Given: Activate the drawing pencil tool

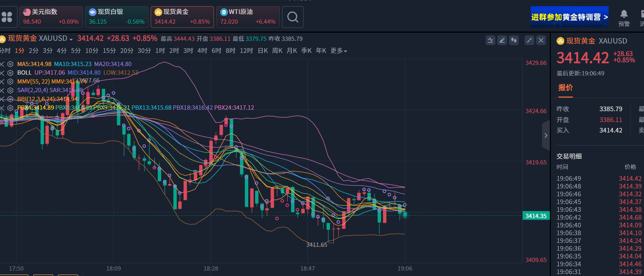Looking at the screenshot, I should pyautogui.click(x=502, y=40).
